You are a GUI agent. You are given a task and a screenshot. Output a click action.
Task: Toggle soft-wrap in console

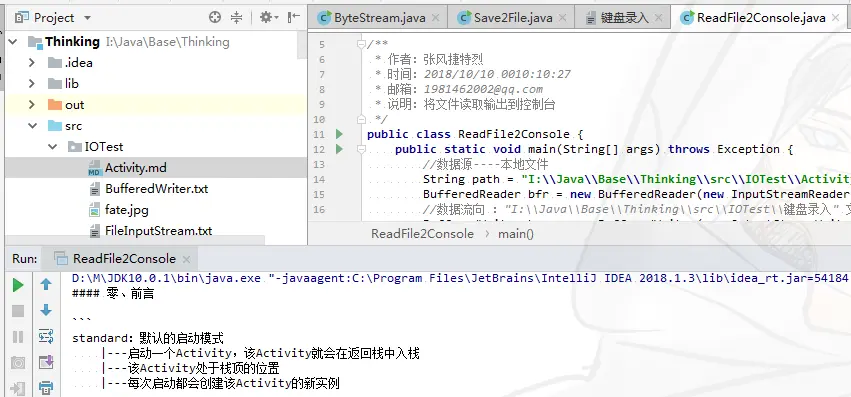(x=46, y=336)
